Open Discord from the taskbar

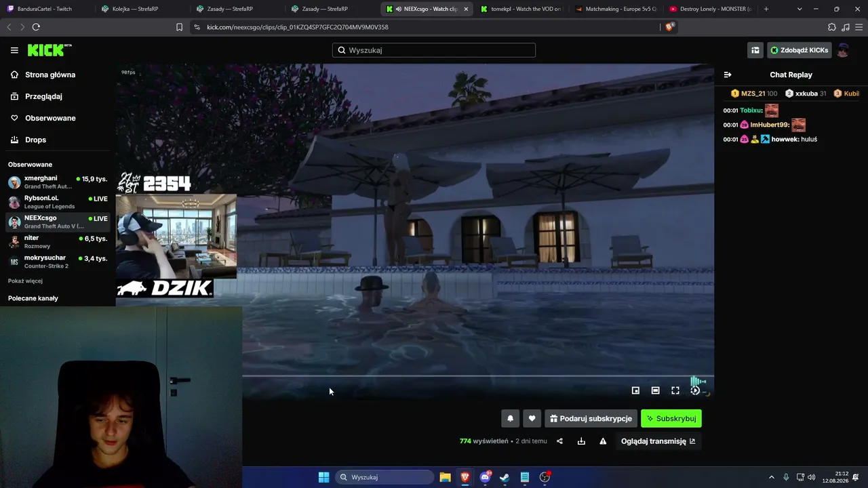click(485, 477)
